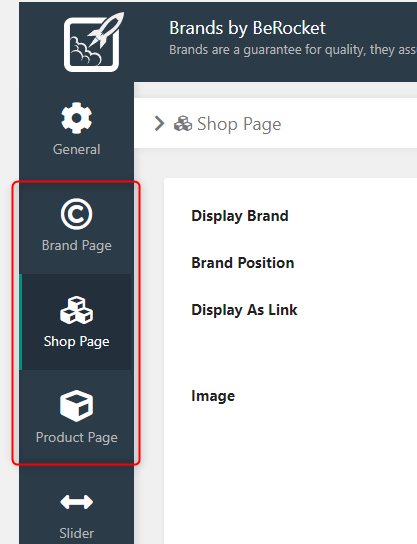Switch to the Brand Page tab label

tap(77, 246)
